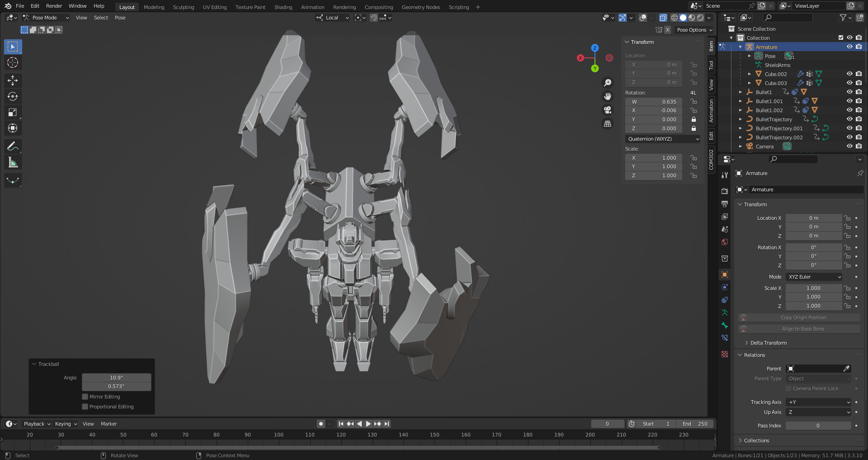This screenshot has height=460, width=868.
Task: Open the Output properties tab icon
Action: [x=725, y=204]
